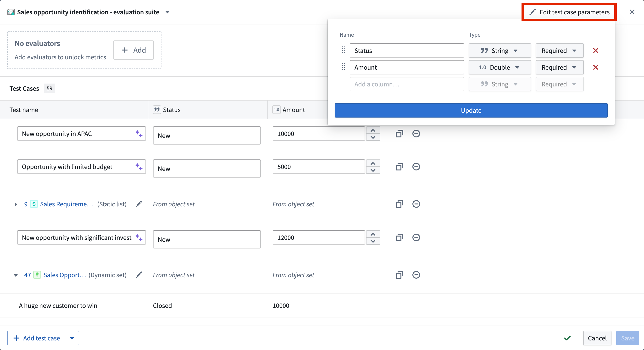Remove the New opportunity in APAC test case
644x350 pixels.
(x=416, y=134)
